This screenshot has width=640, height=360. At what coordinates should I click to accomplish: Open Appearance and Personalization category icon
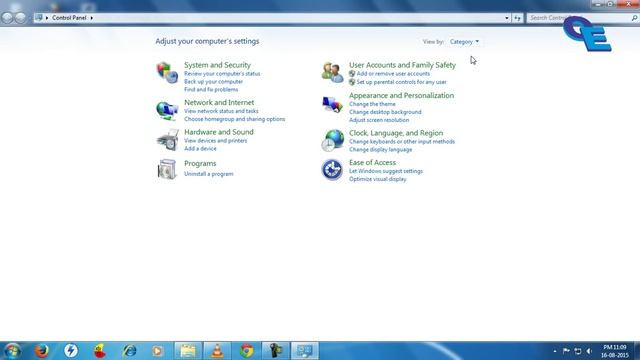point(332,104)
